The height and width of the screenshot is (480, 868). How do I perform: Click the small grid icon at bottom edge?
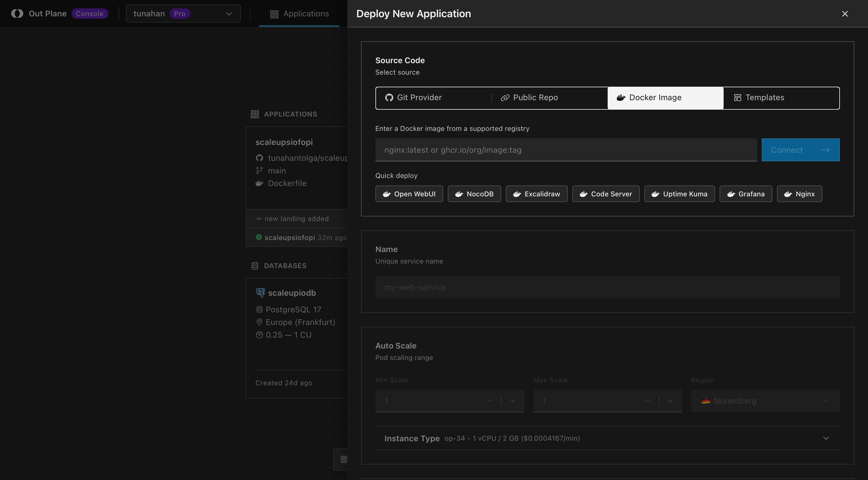tap(344, 459)
